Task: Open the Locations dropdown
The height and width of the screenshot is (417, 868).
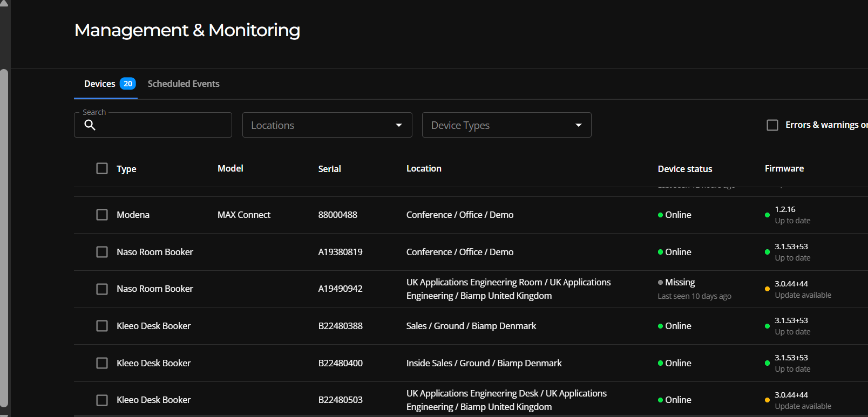Action: click(x=327, y=125)
